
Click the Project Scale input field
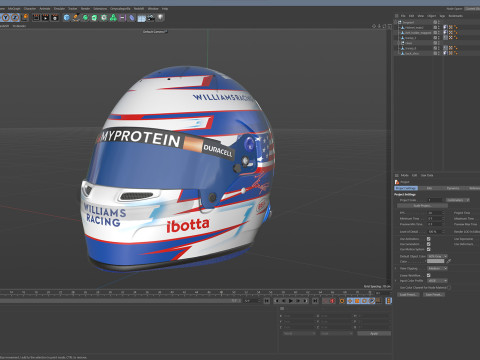click(434, 200)
